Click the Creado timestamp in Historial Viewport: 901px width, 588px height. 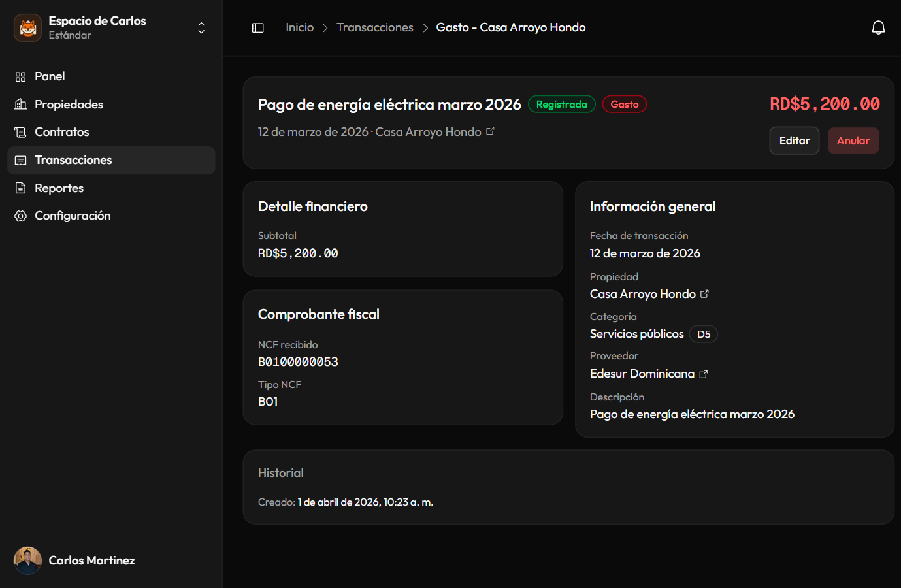366,502
